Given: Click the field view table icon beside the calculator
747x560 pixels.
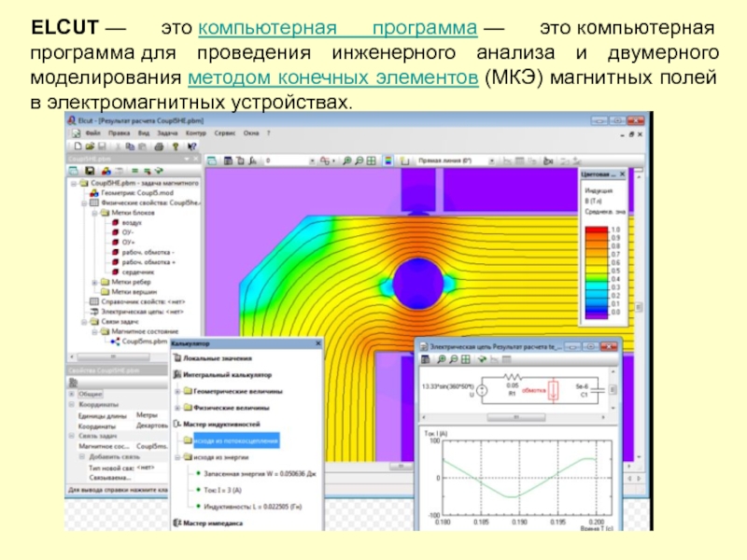Looking at the screenshot, I should pos(228,161).
